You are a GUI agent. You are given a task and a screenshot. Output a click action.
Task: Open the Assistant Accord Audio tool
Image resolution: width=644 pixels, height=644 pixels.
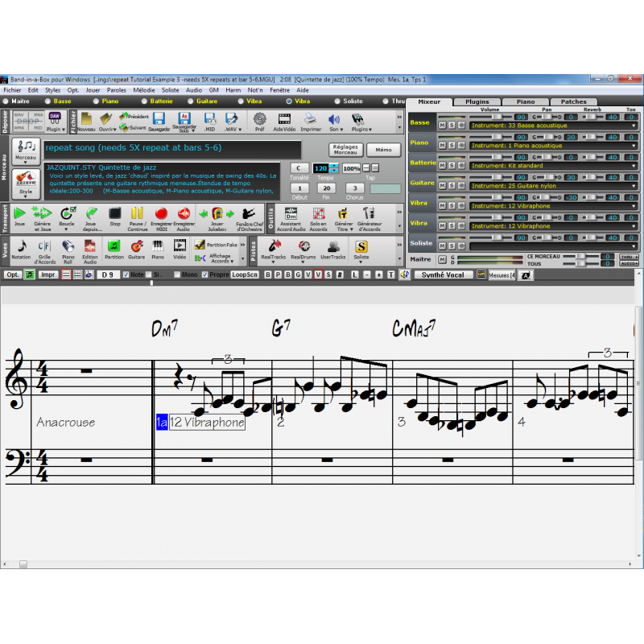[x=291, y=213]
